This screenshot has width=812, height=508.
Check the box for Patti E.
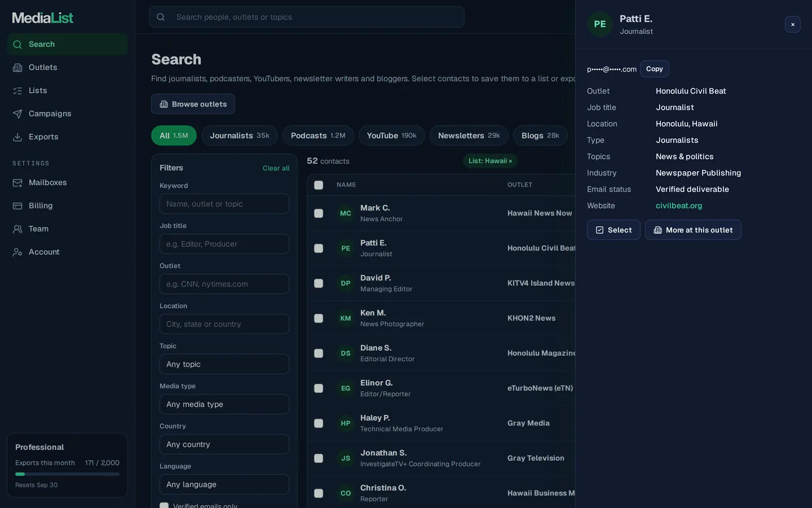(x=319, y=248)
